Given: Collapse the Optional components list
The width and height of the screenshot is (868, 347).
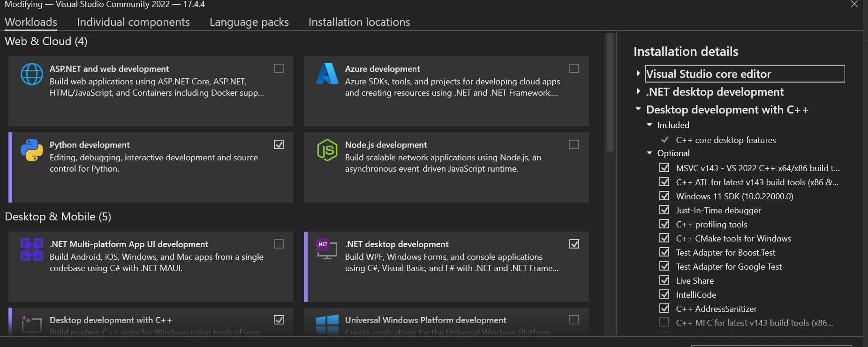Looking at the screenshot, I should click(649, 153).
